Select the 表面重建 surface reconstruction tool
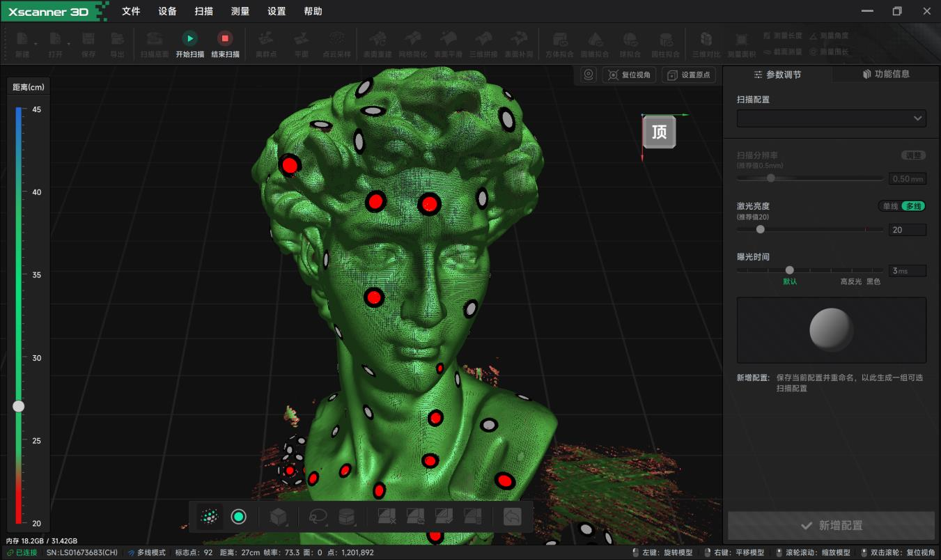 378,44
